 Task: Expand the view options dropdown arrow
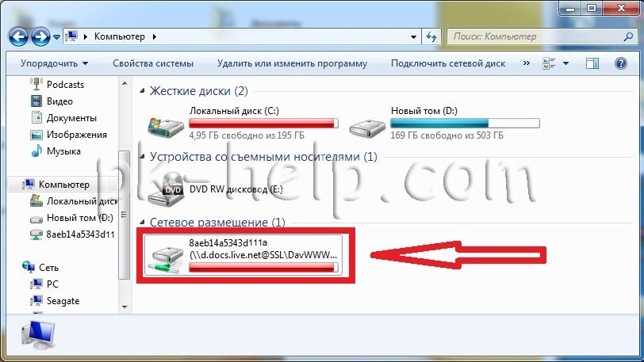pos(565,63)
